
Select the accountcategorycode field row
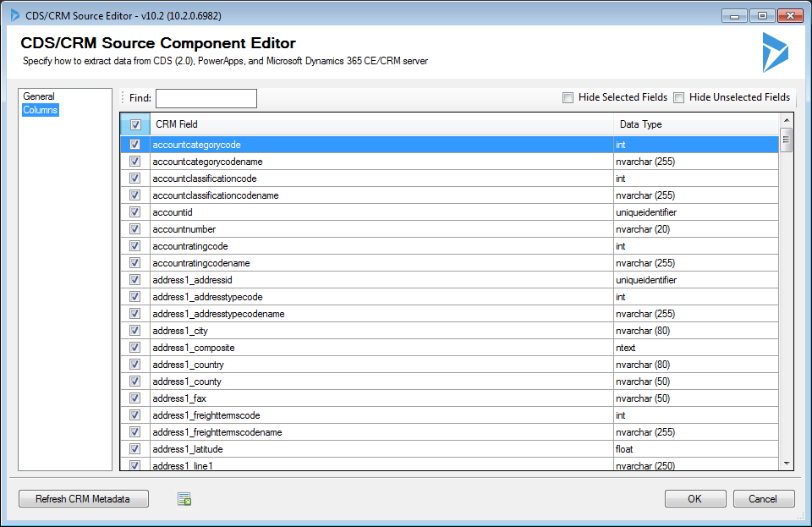pos(449,145)
